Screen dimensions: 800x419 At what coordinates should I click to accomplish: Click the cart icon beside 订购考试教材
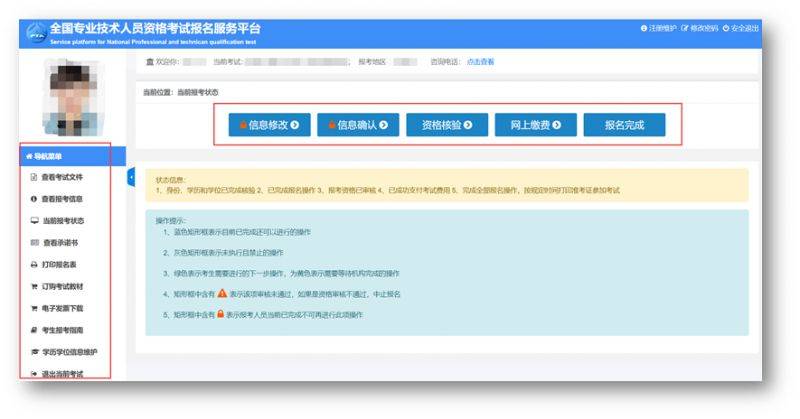[34, 287]
